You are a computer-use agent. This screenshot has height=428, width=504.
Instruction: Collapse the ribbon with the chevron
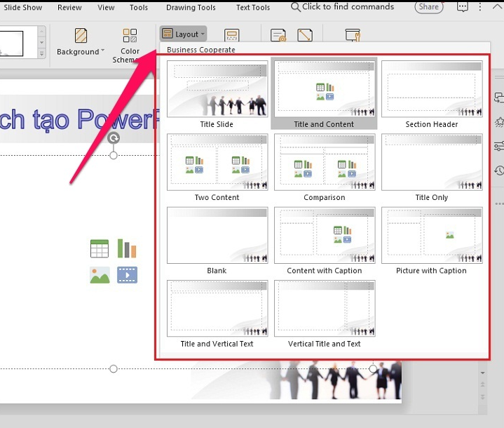coord(497,7)
